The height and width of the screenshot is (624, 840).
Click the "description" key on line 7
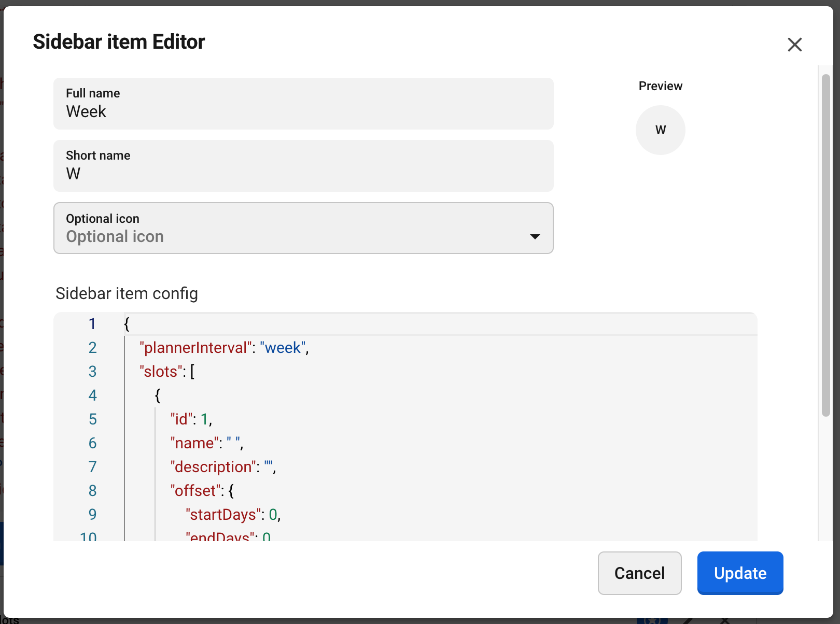coord(213,467)
